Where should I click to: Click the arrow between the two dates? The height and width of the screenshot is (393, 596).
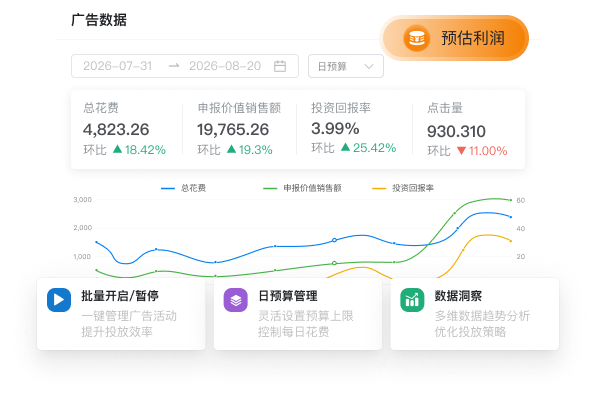point(174,66)
